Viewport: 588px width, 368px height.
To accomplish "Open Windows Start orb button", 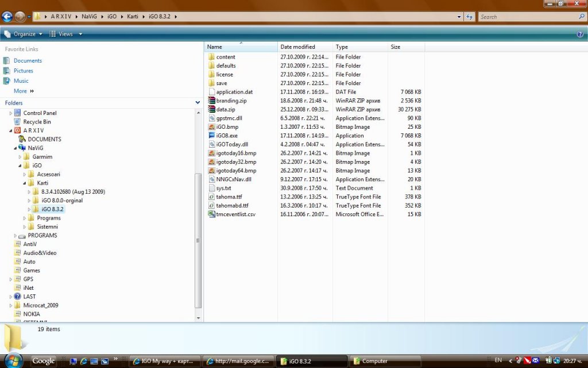I will [13, 361].
